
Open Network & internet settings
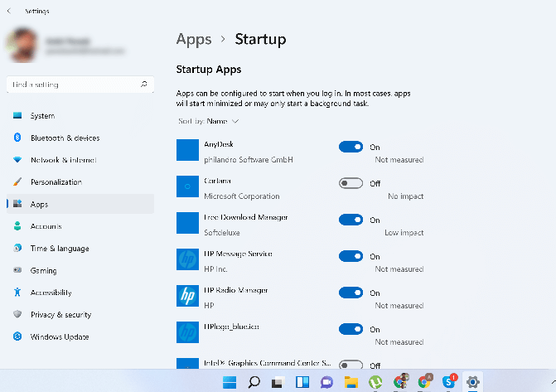click(80, 160)
